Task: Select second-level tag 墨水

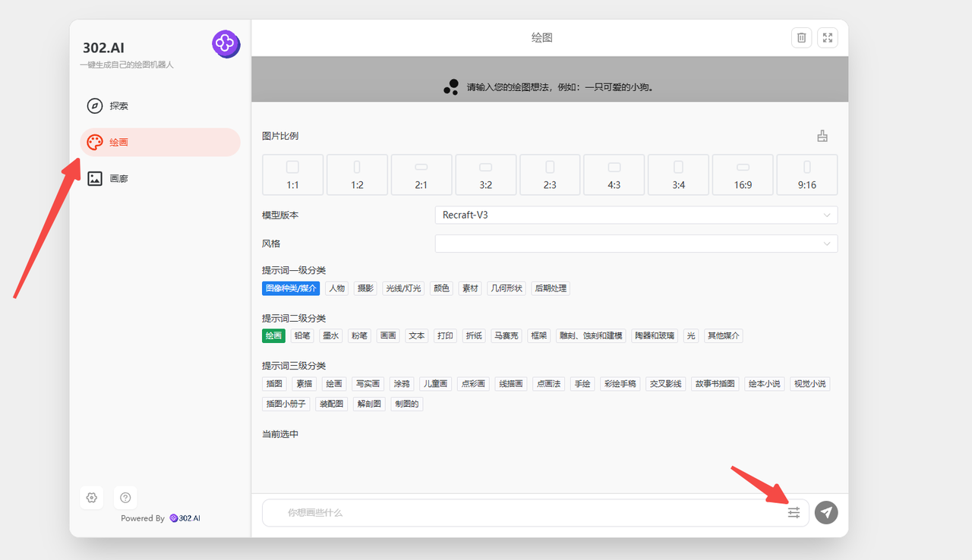Action: [330, 335]
